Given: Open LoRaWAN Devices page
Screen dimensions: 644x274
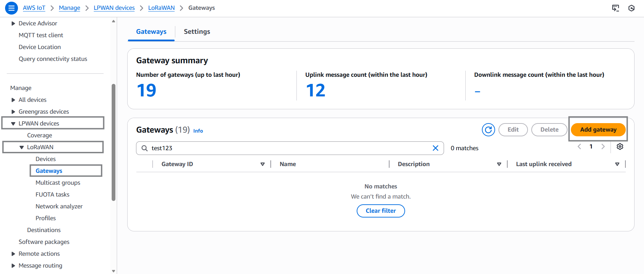Looking at the screenshot, I should click(x=46, y=159).
